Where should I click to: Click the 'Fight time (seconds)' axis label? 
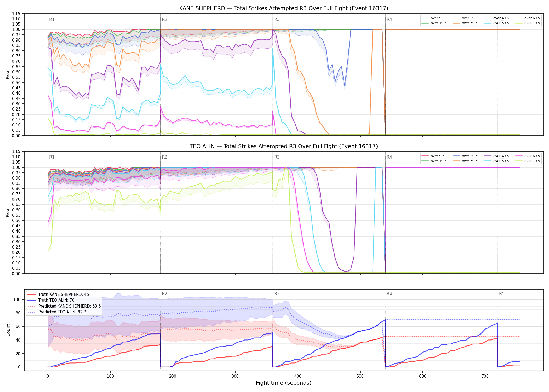[x=284, y=383]
